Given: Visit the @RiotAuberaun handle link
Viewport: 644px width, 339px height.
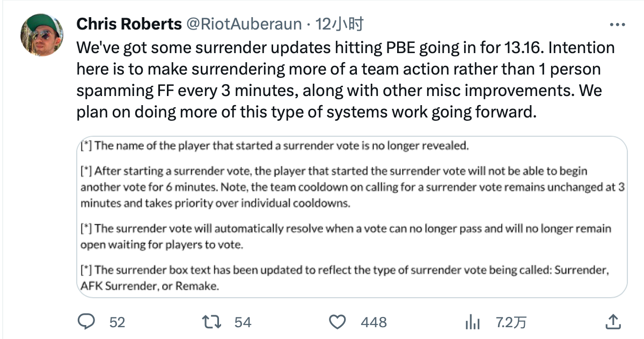Looking at the screenshot, I should [244, 24].
